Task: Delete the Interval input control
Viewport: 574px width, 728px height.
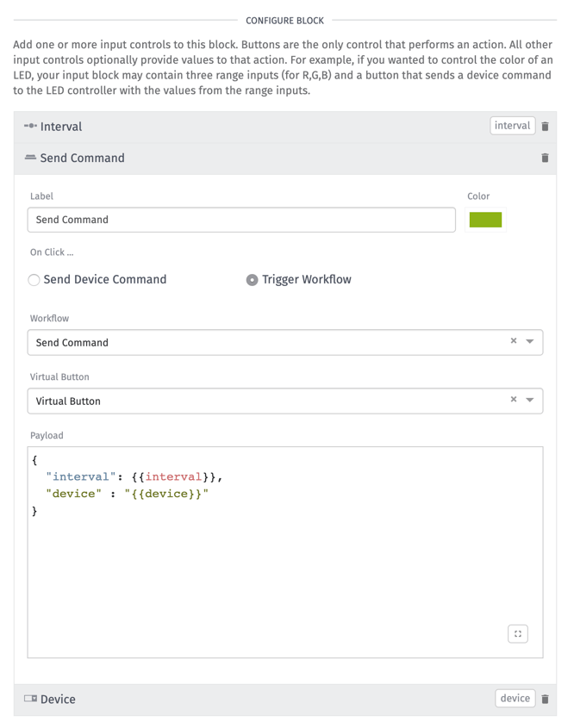Action: (545, 127)
